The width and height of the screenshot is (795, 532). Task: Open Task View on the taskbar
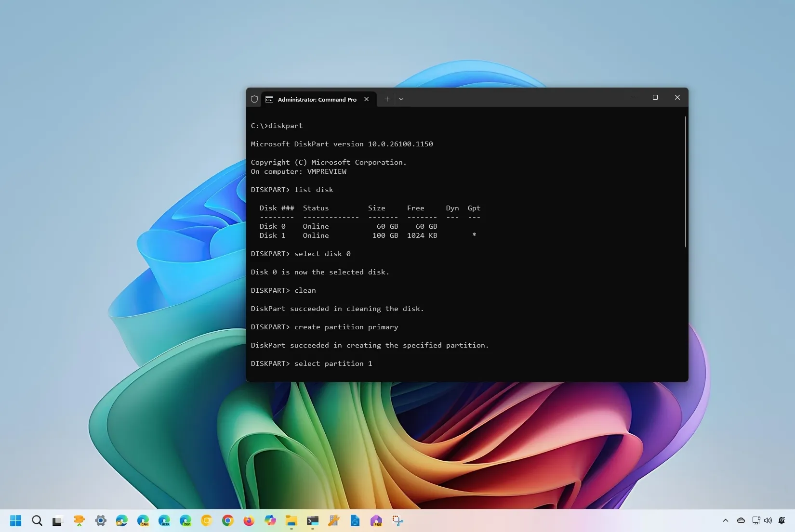[x=58, y=520]
